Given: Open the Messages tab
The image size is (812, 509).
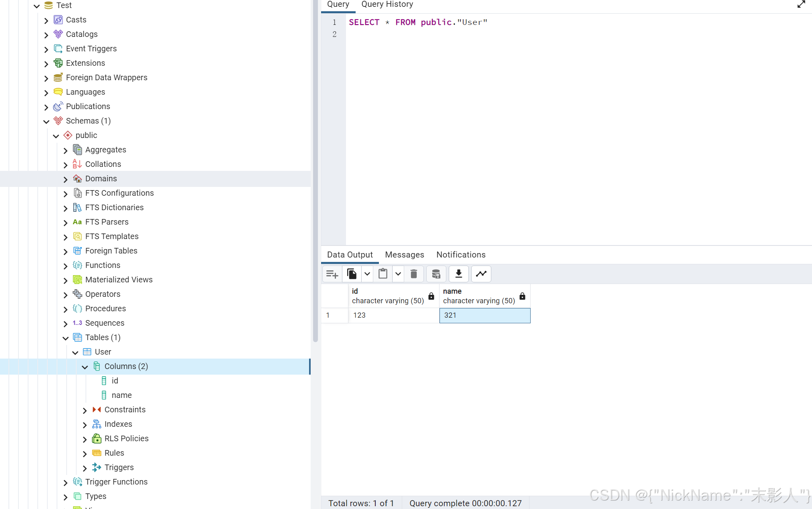Looking at the screenshot, I should (x=404, y=255).
